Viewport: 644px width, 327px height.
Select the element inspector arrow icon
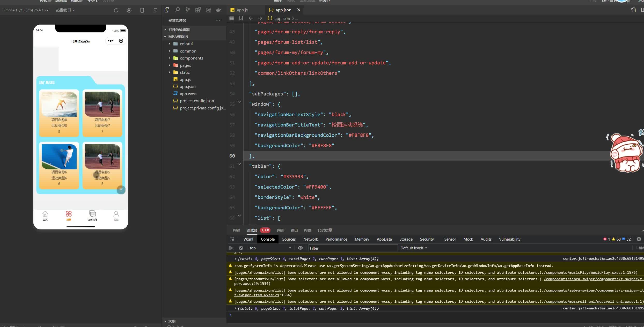[232, 239]
